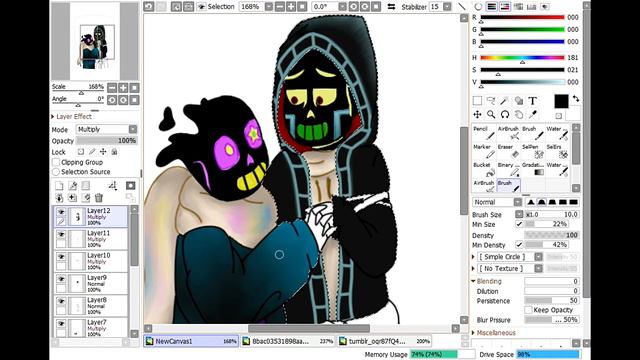Toggle the RGB slider panel icon

coord(492,7)
